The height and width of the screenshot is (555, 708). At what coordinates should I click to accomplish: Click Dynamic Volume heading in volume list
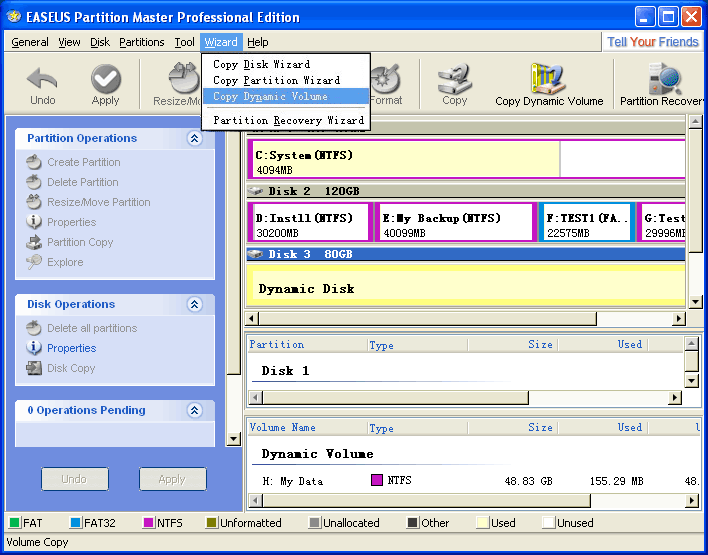pos(317,454)
